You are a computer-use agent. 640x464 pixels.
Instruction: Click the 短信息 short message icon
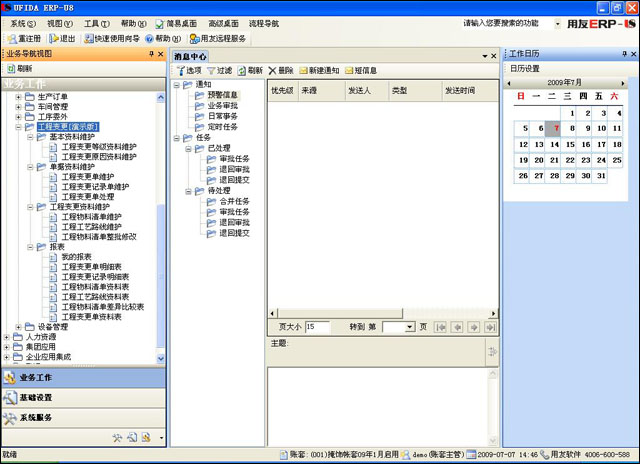tap(349, 71)
